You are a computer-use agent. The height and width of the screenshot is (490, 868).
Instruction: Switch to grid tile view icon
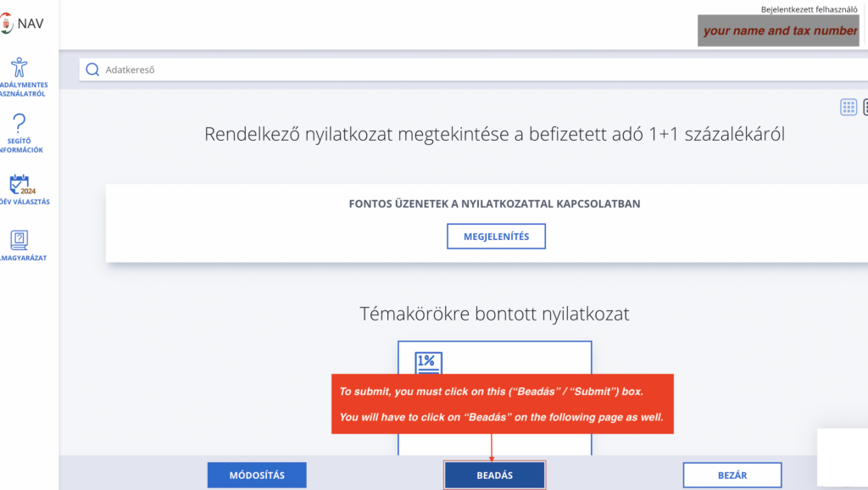click(x=848, y=107)
